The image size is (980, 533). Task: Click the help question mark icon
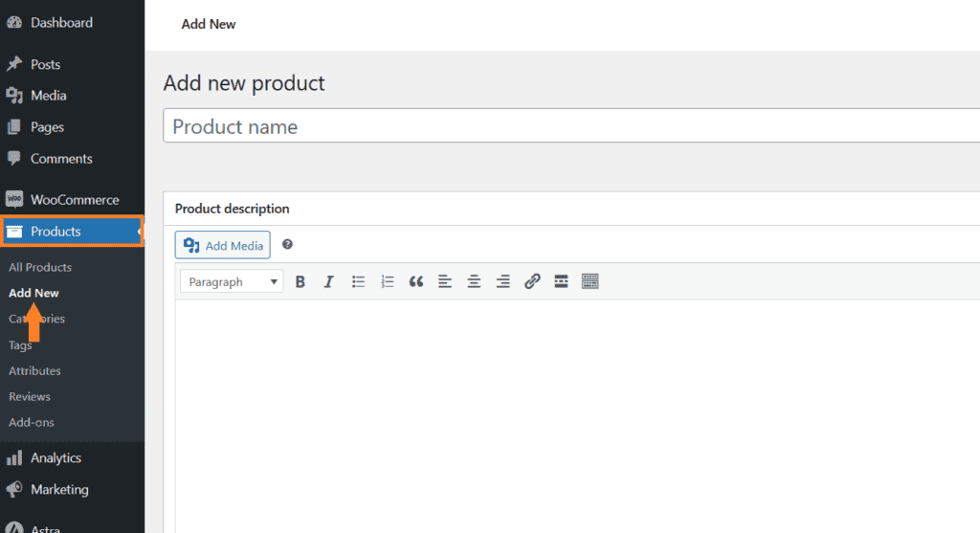[287, 245]
